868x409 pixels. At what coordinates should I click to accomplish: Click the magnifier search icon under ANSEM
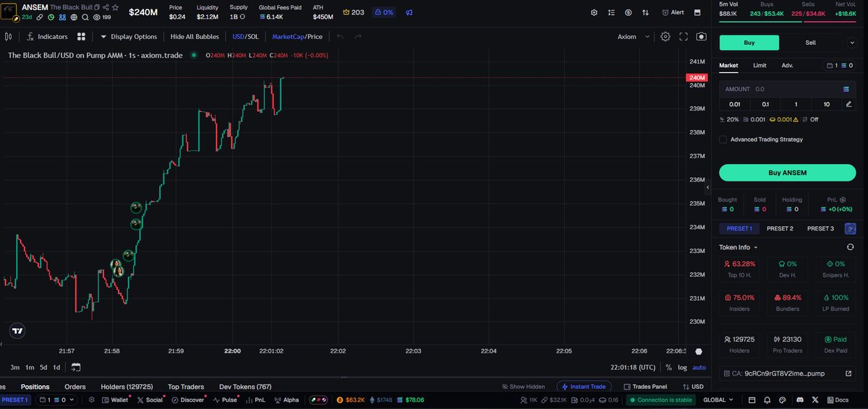tap(85, 17)
